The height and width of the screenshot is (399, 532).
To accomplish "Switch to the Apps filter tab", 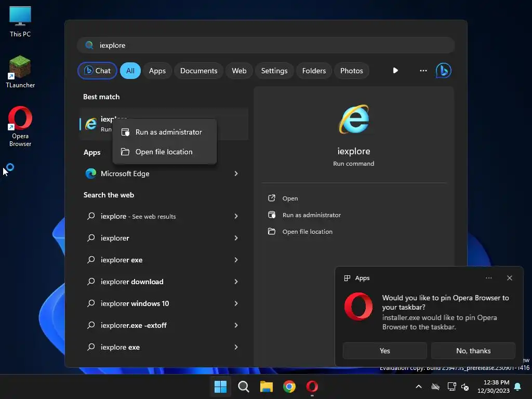I will click(x=157, y=71).
